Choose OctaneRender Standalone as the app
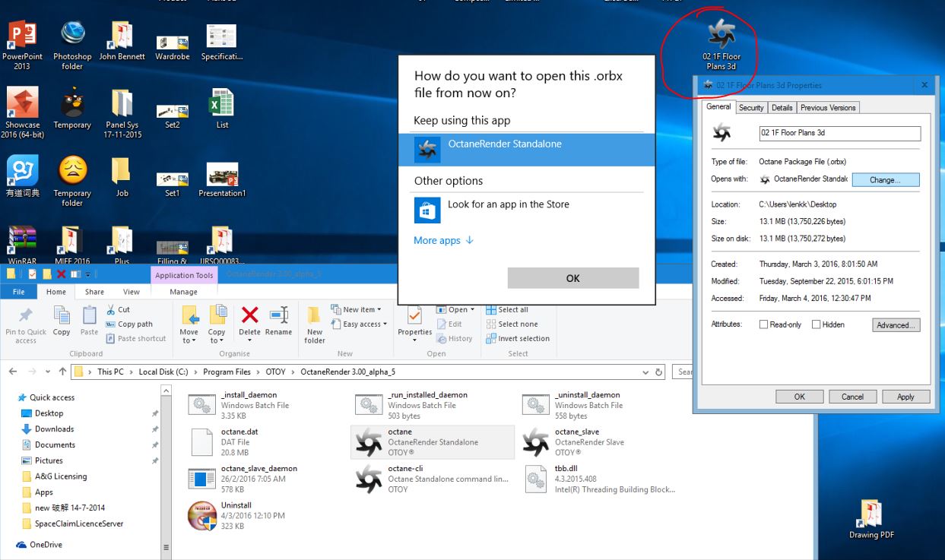945x560 pixels. coord(526,149)
